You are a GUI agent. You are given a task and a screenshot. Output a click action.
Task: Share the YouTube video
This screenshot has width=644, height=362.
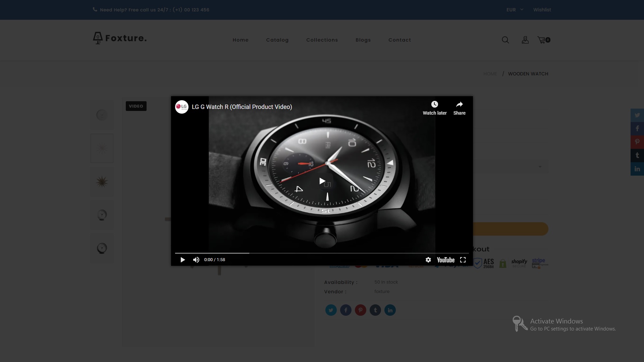click(x=460, y=108)
